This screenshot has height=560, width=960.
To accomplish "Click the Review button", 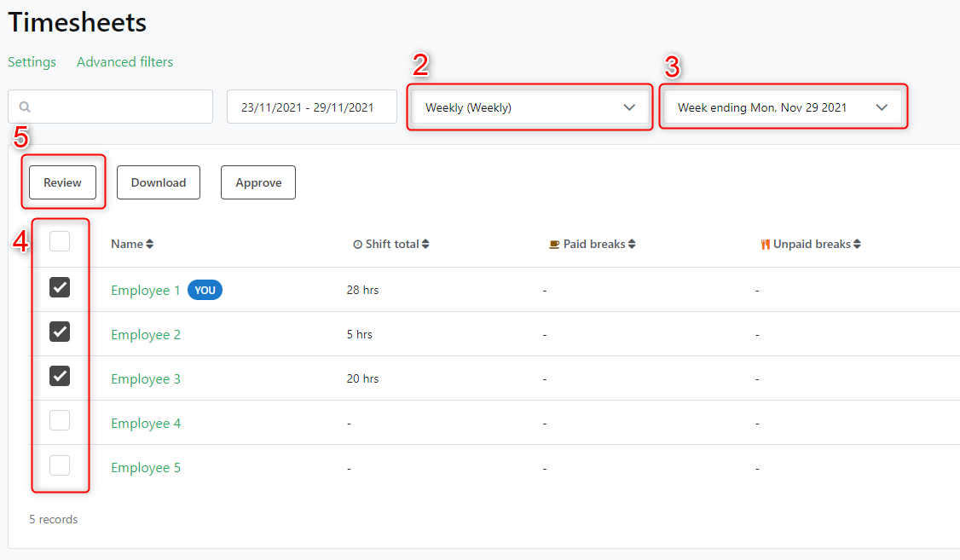I will (x=62, y=182).
